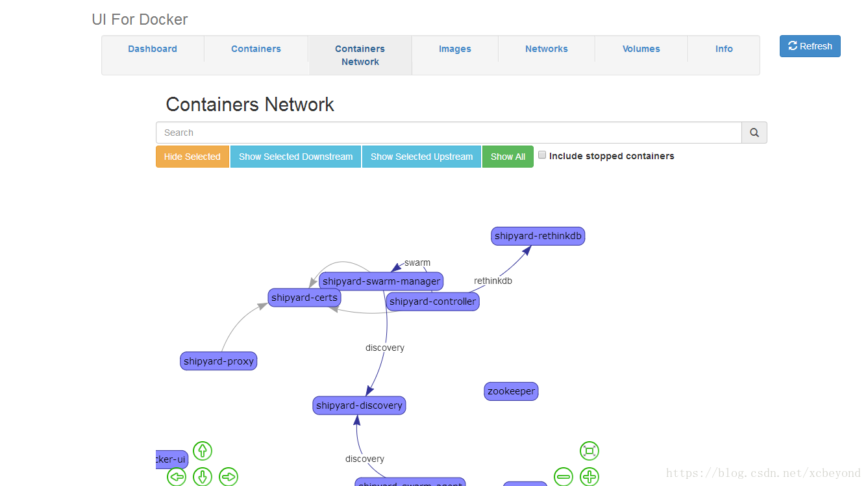Pan the graph down using the down arrow icon
This screenshot has width=868, height=486.
click(x=202, y=476)
